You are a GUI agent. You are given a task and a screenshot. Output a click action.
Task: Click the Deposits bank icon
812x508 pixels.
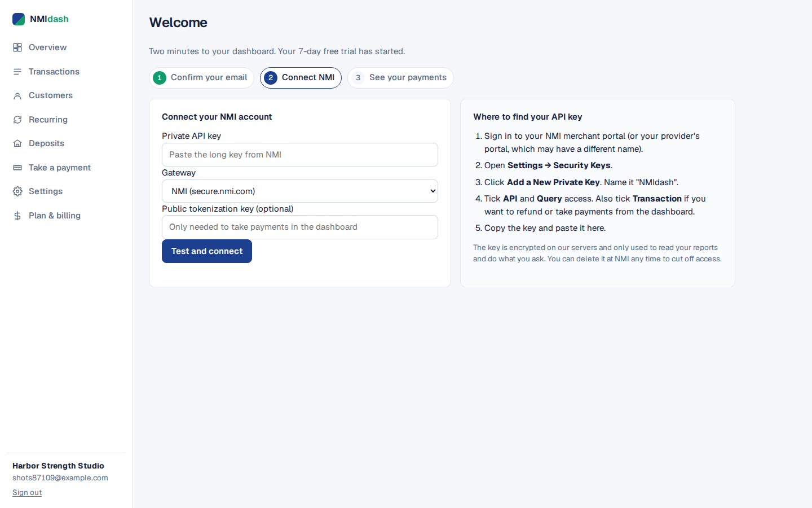(x=17, y=143)
